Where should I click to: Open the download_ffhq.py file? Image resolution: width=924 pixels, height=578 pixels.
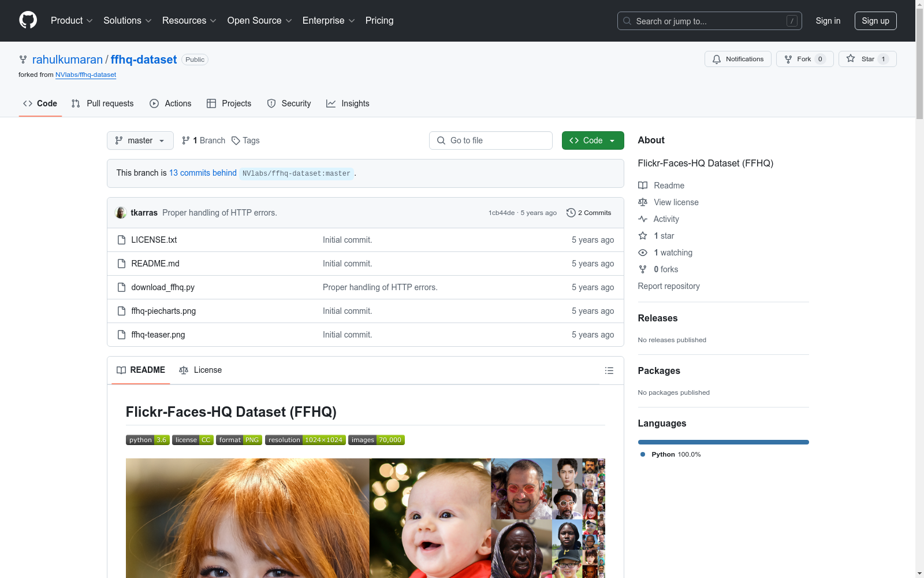(x=163, y=287)
